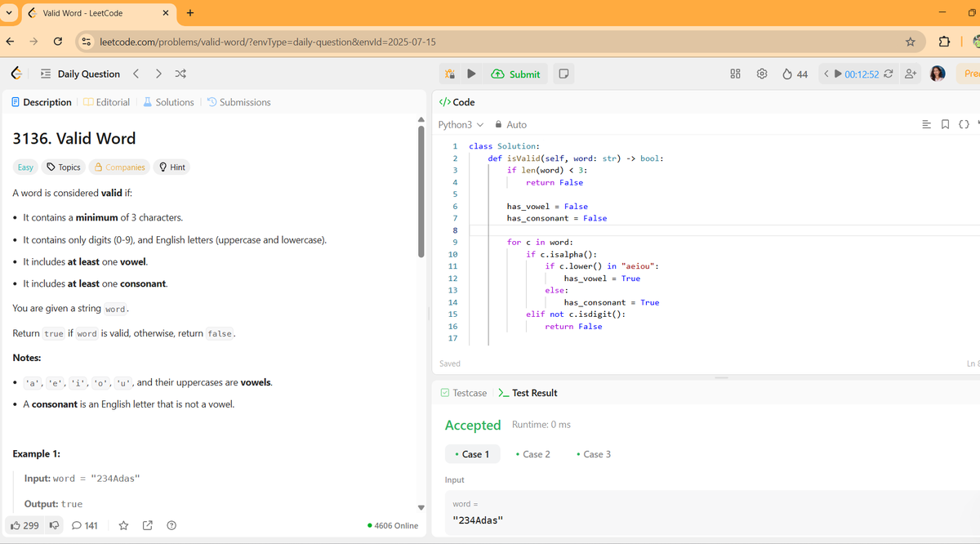The image size is (980, 544).
Task: Open the Topics tag
Action: tap(63, 167)
